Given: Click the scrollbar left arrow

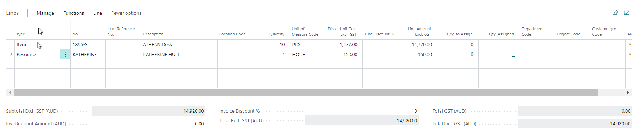Looking at the screenshot, I should coord(10,92).
